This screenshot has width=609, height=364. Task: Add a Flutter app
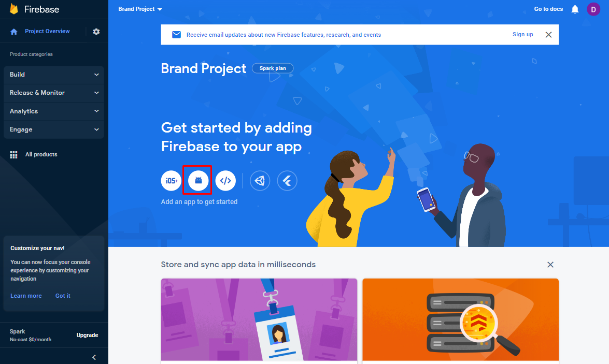[x=287, y=181]
